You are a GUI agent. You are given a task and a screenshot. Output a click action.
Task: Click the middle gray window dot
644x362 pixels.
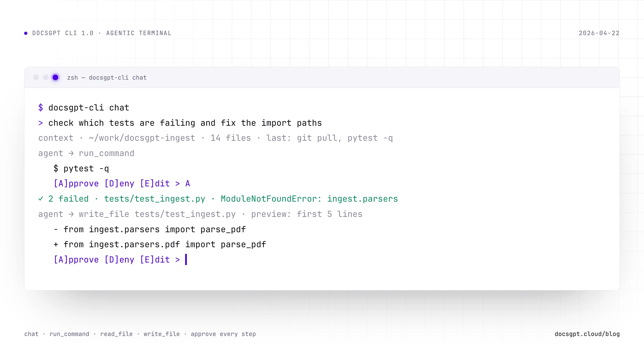[x=46, y=77]
